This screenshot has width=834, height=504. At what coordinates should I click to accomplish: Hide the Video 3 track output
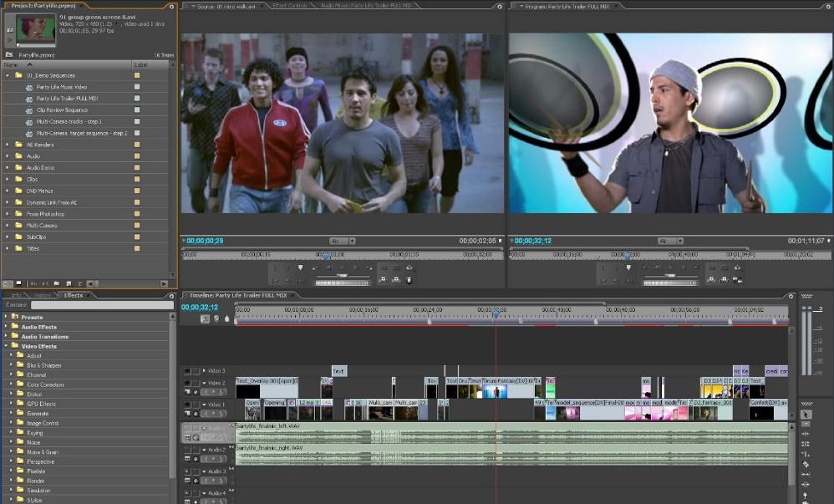187,371
